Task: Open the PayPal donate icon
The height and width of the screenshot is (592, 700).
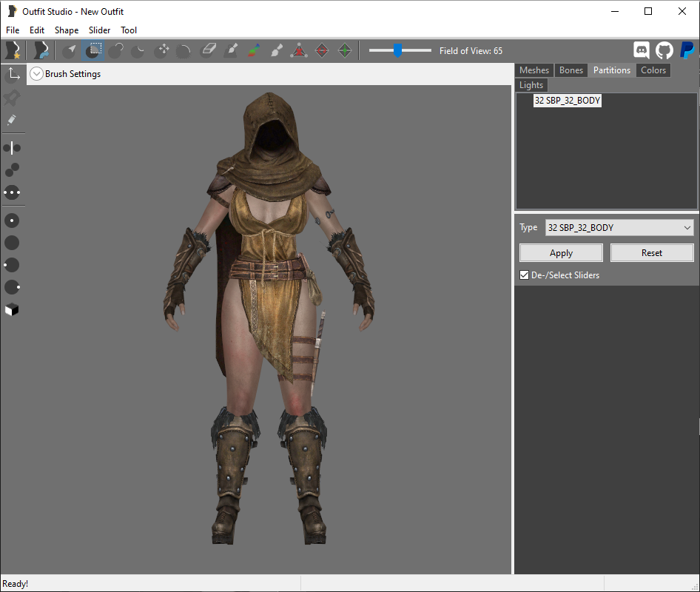Action: pyautogui.click(x=687, y=50)
